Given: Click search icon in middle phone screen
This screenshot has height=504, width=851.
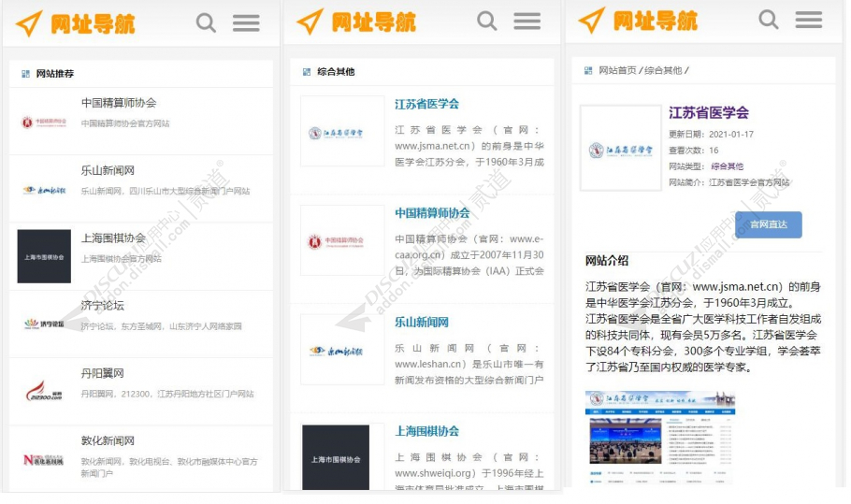Looking at the screenshot, I should (487, 22).
